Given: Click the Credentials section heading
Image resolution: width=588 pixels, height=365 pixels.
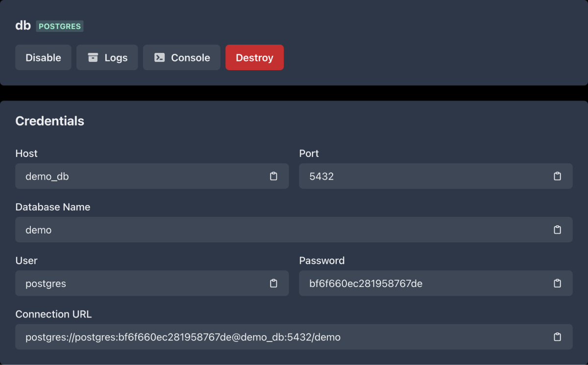Looking at the screenshot, I should (49, 121).
